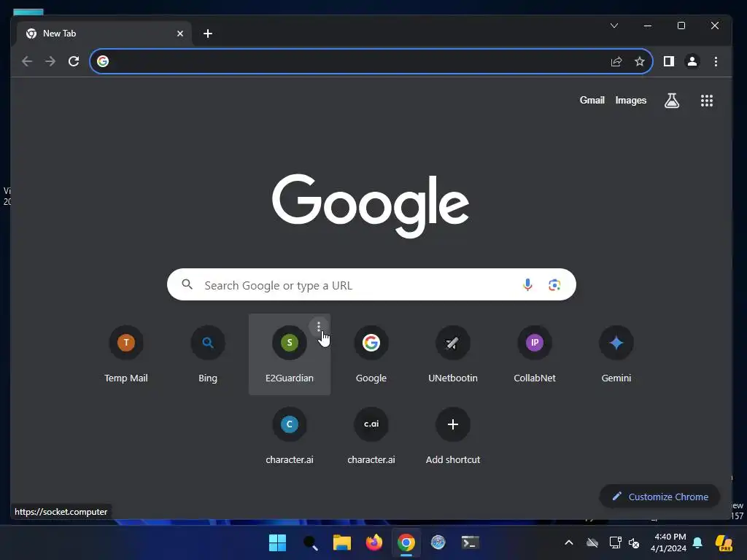Share this page via the share icon
Image resolution: width=747 pixels, height=560 pixels.
[x=616, y=61]
